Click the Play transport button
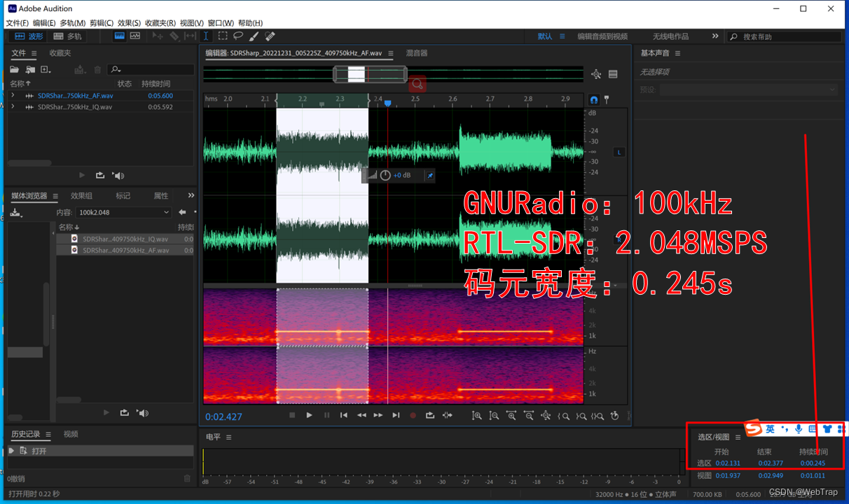Viewport: 849px width, 504px height. 309,415
